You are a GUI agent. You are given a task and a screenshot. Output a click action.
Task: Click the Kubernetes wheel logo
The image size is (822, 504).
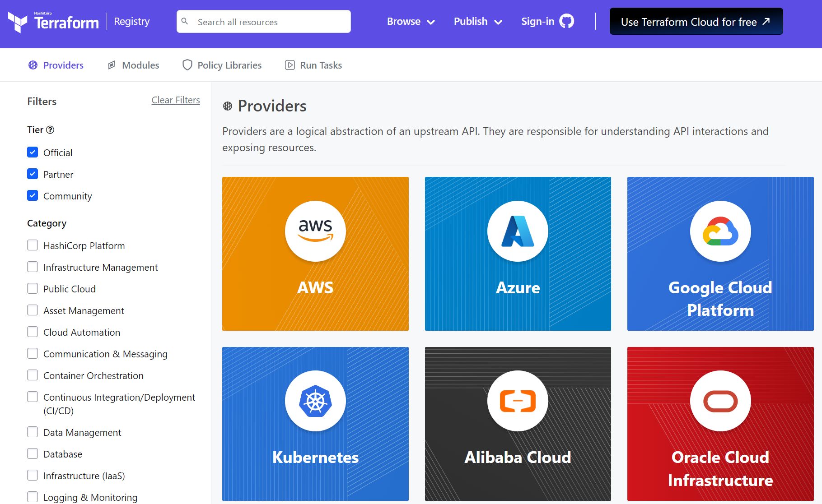click(x=315, y=401)
